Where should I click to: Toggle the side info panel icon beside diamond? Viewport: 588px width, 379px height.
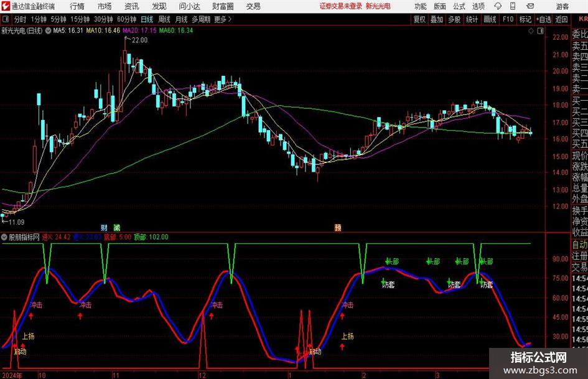(540, 31)
